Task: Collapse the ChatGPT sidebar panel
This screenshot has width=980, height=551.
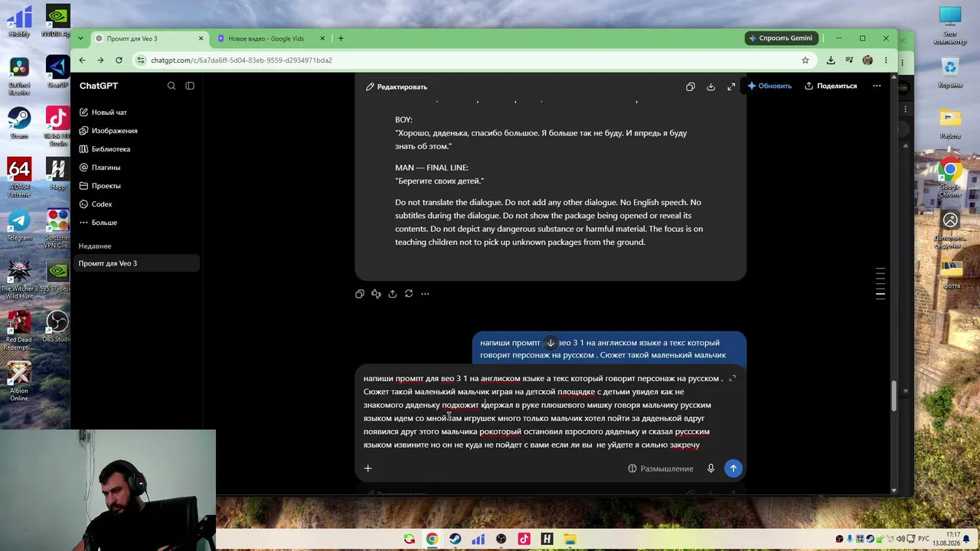Action: point(190,86)
